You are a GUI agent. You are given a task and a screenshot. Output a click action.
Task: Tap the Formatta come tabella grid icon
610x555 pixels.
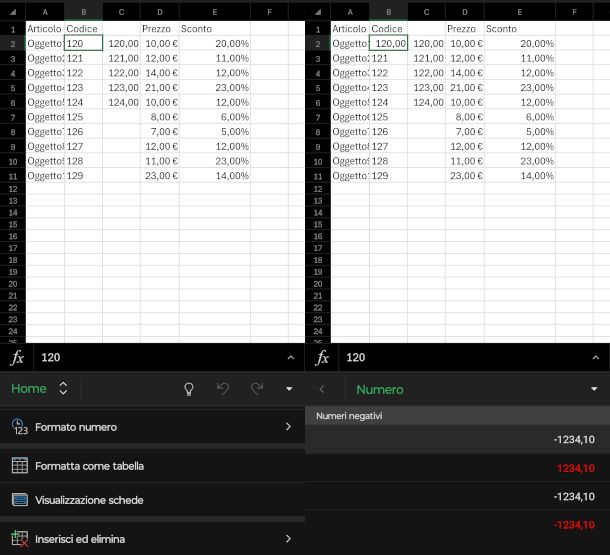click(x=19, y=465)
